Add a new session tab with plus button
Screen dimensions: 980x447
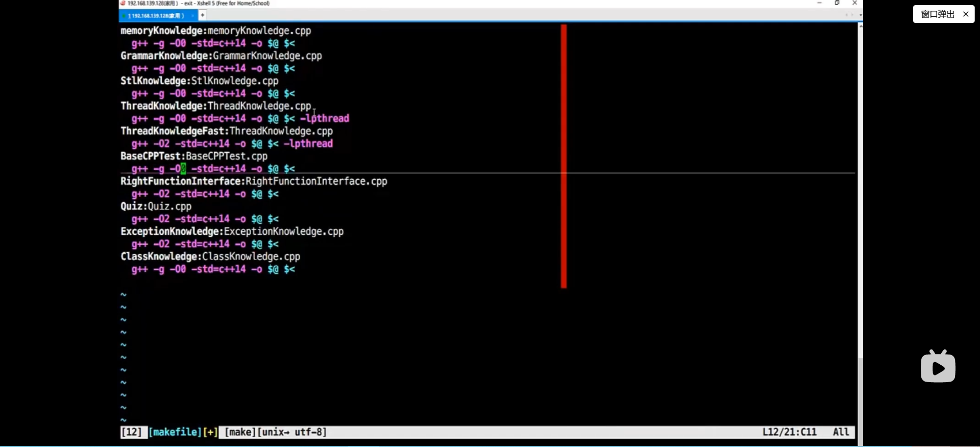[x=203, y=15]
